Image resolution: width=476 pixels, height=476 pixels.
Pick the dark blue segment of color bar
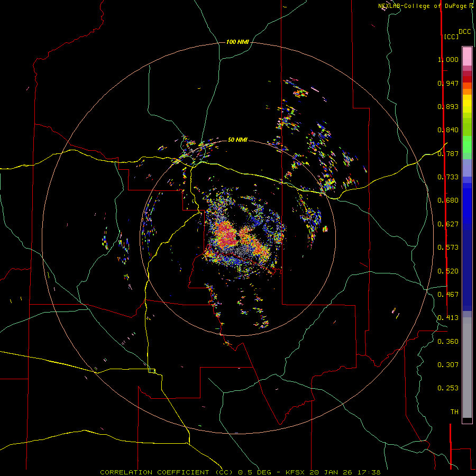(x=467, y=270)
